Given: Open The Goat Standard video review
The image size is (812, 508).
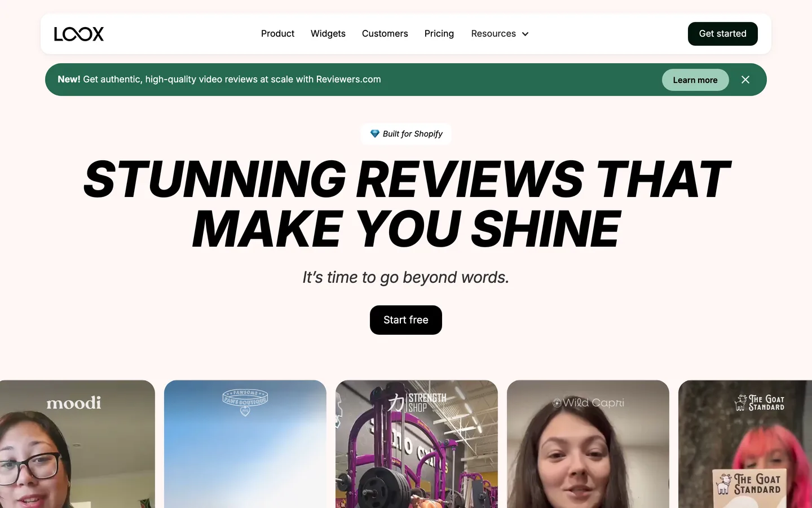Looking at the screenshot, I should tap(745, 444).
